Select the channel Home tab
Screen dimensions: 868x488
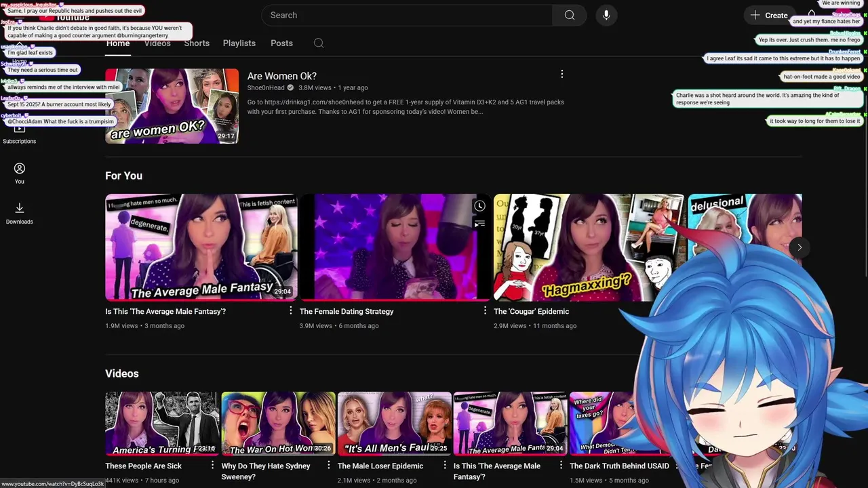(118, 43)
